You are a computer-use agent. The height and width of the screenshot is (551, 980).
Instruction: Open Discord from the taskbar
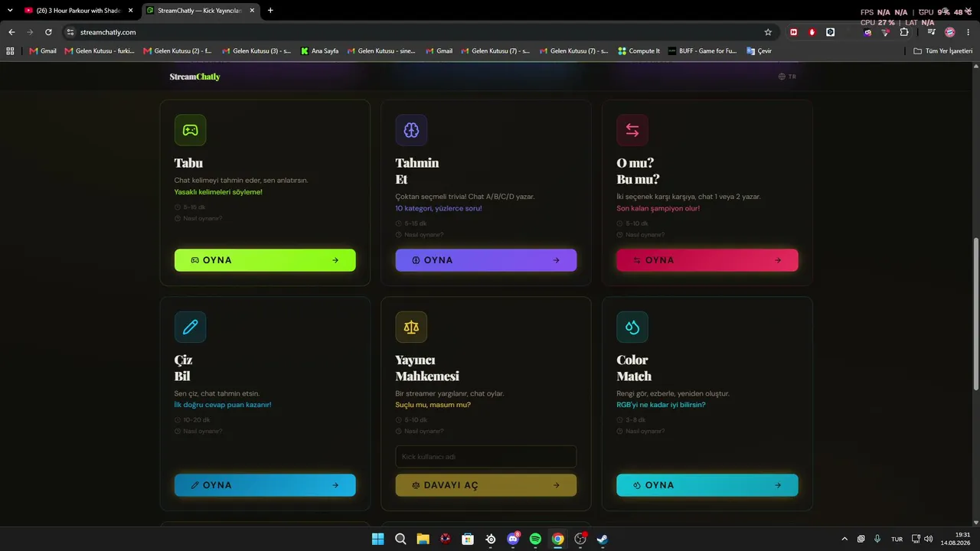pos(513,539)
